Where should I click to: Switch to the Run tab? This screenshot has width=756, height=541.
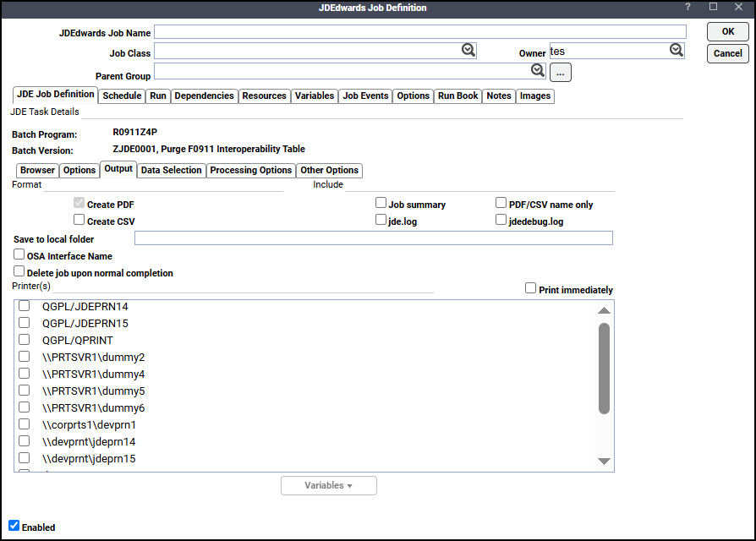(x=158, y=96)
